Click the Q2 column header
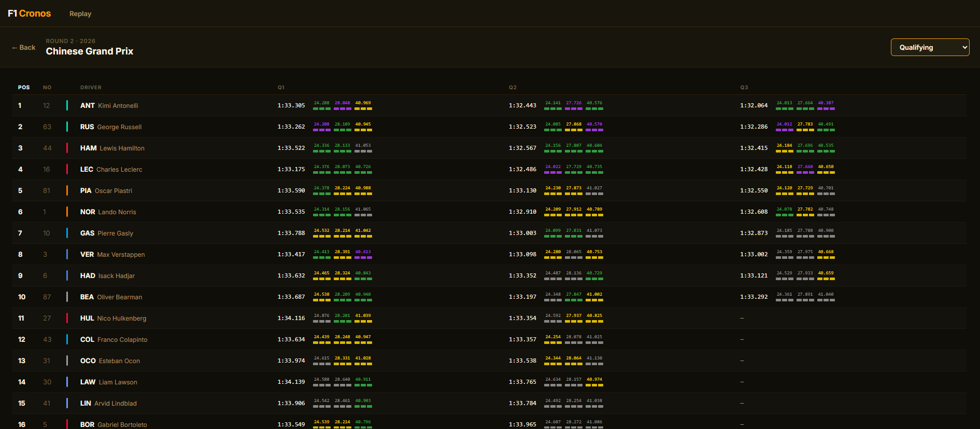 tap(513, 87)
